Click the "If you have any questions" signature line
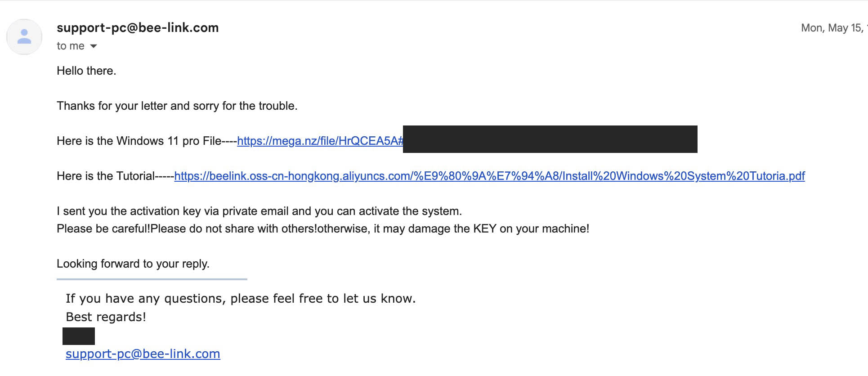The width and height of the screenshot is (868, 376). (241, 299)
